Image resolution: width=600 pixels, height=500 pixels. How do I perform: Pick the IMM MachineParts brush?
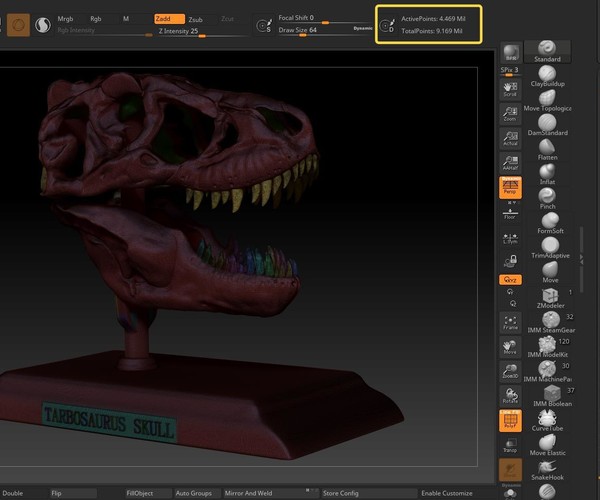point(547,371)
